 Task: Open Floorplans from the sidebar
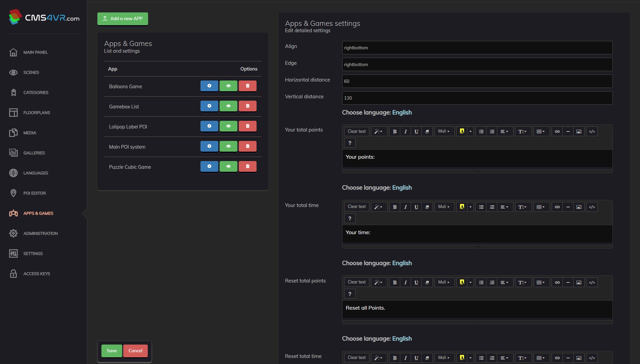[x=37, y=113]
